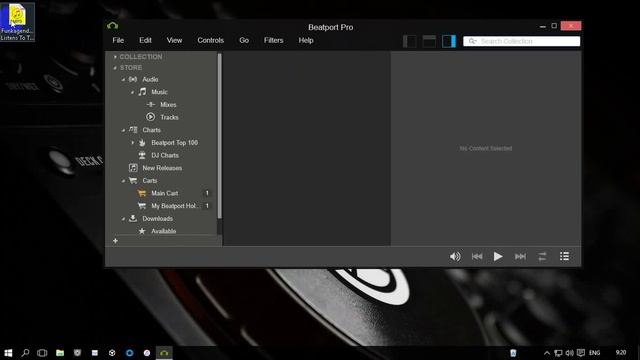The image size is (640, 360).
Task: Collapse the Downloads tree node arrow
Action: 123,219
